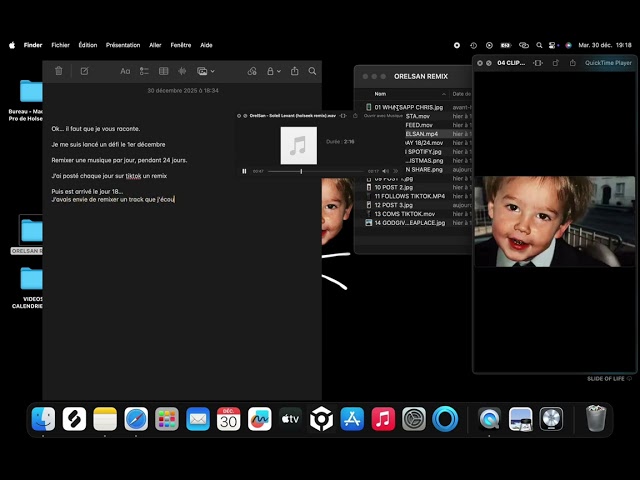The height and width of the screenshot is (480, 640).
Task: Open the Aller menu
Action: coord(155,45)
